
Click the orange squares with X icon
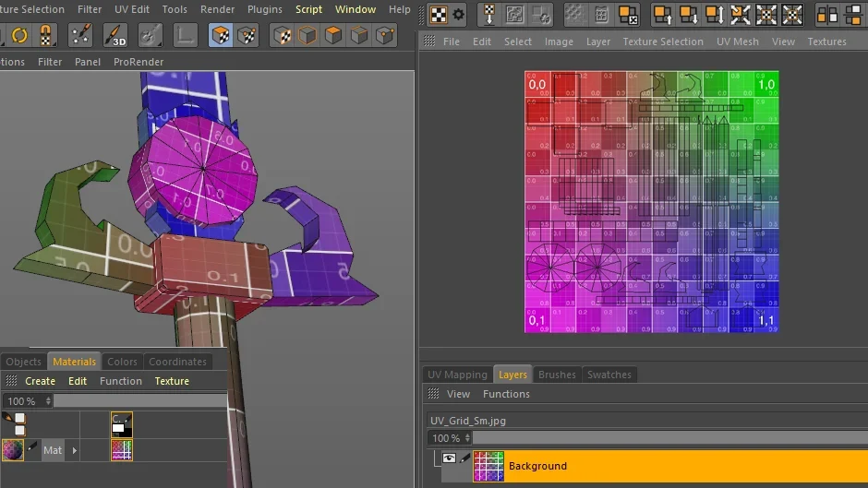tap(628, 15)
